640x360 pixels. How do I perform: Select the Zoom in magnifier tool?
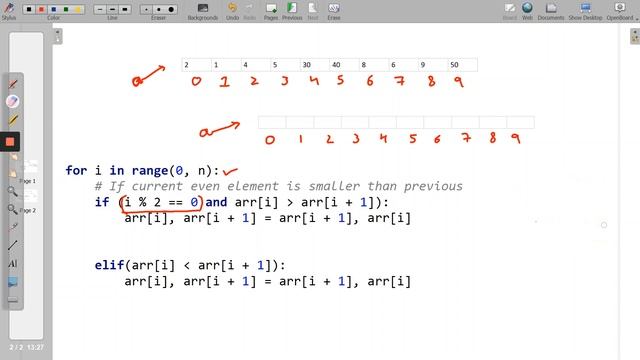click(13, 191)
